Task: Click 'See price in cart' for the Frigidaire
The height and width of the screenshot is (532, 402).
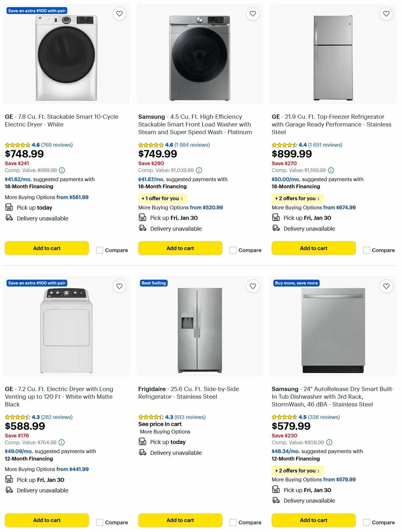Action: [160, 424]
